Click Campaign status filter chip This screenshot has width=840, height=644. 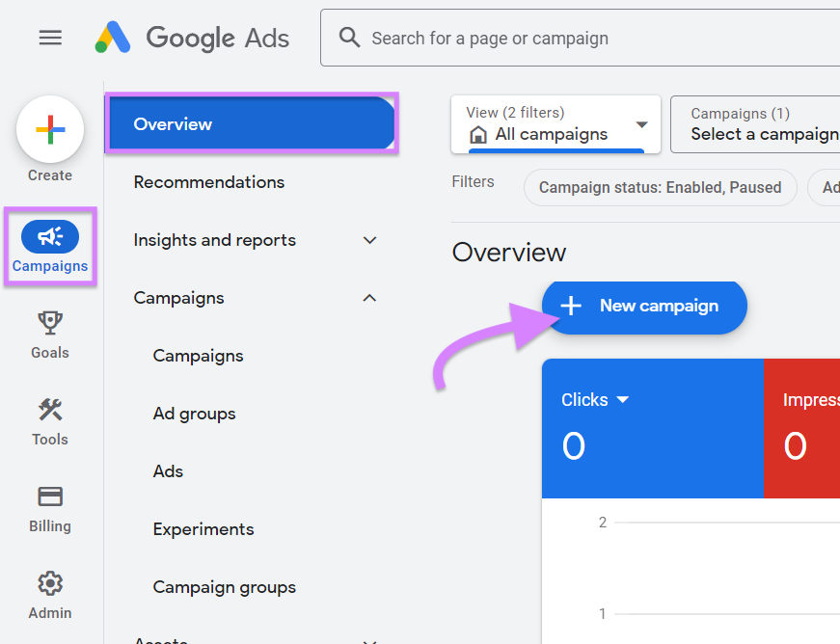point(660,187)
